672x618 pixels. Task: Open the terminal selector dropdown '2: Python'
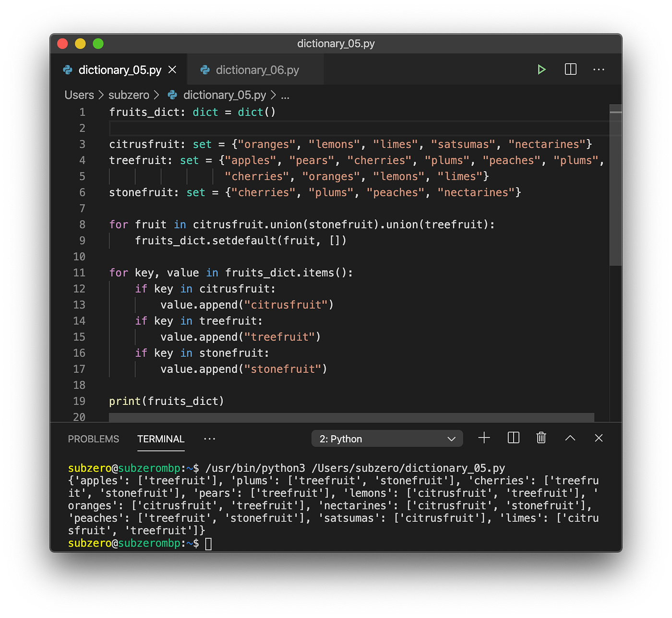[x=387, y=439]
